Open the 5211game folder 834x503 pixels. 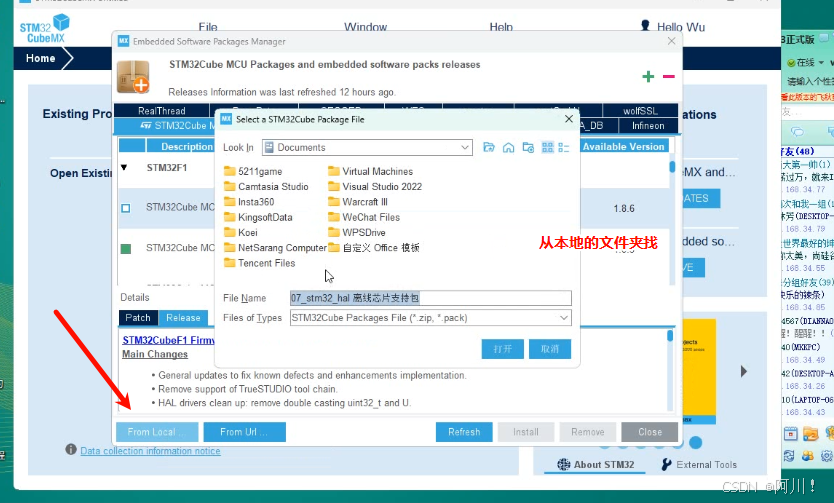[x=253, y=171]
